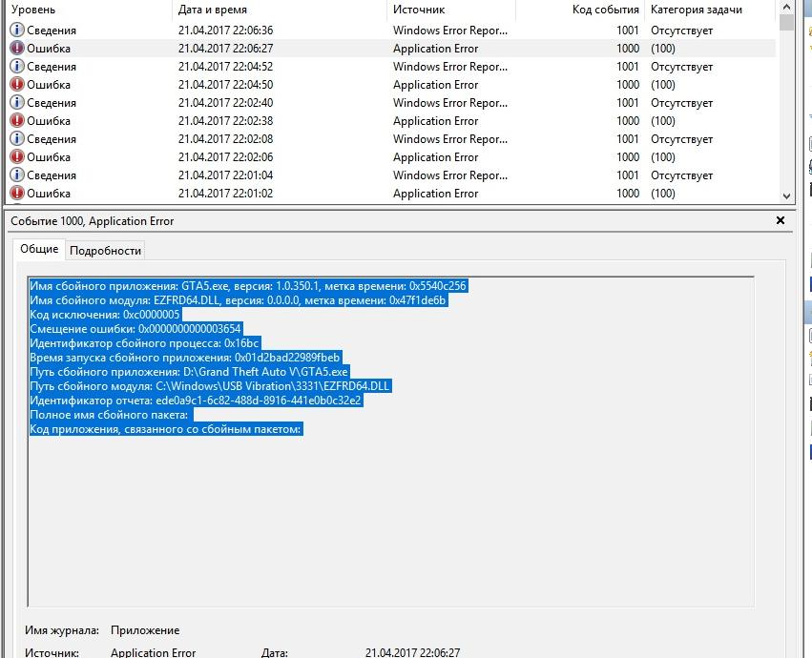
Task: Click event code 1000 at 22:04:50
Action: pyautogui.click(x=628, y=84)
